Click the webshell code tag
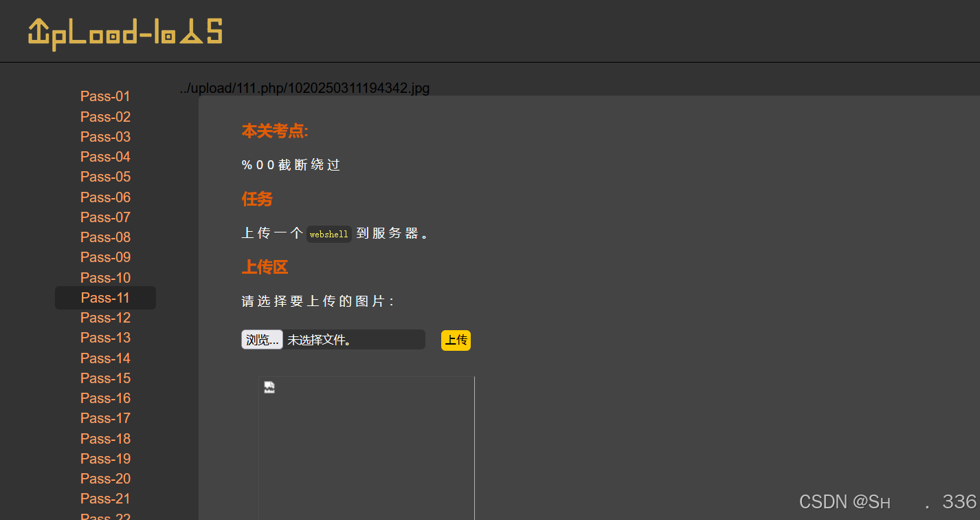The width and height of the screenshot is (980, 520). pos(328,235)
